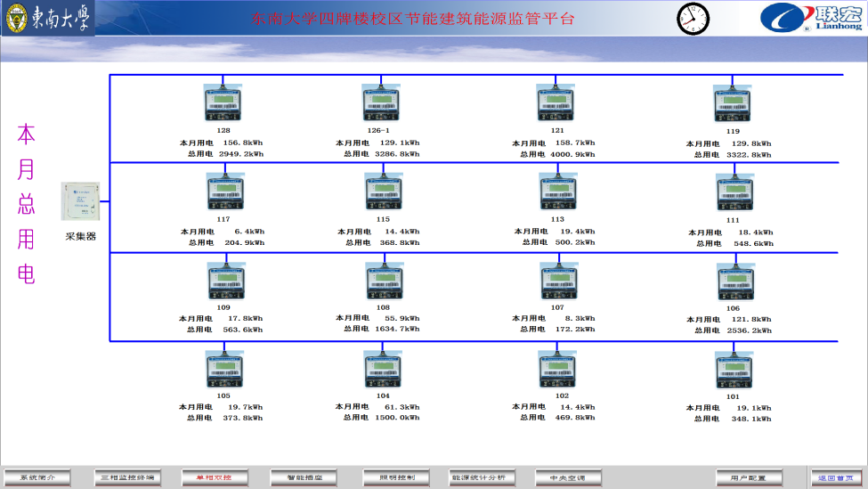Click the Southeast University logo emblem
The height and width of the screenshot is (489, 868).
click(17, 18)
